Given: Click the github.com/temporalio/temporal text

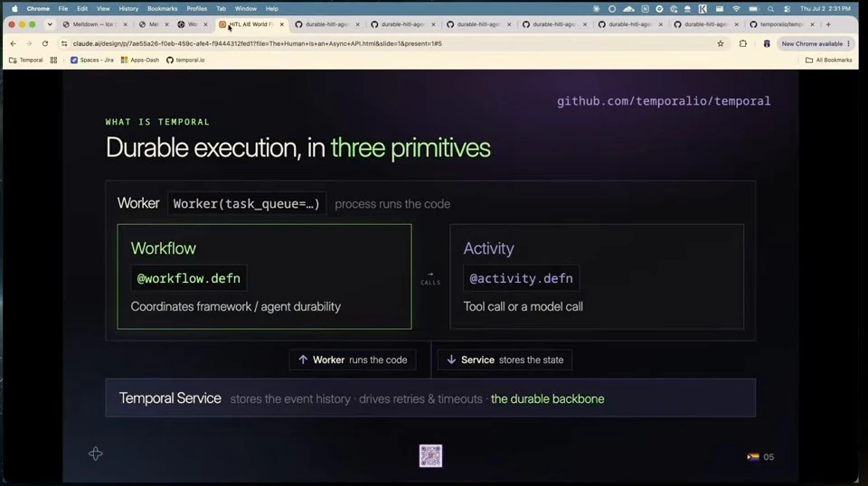Looking at the screenshot, I should tap(663, 100).
